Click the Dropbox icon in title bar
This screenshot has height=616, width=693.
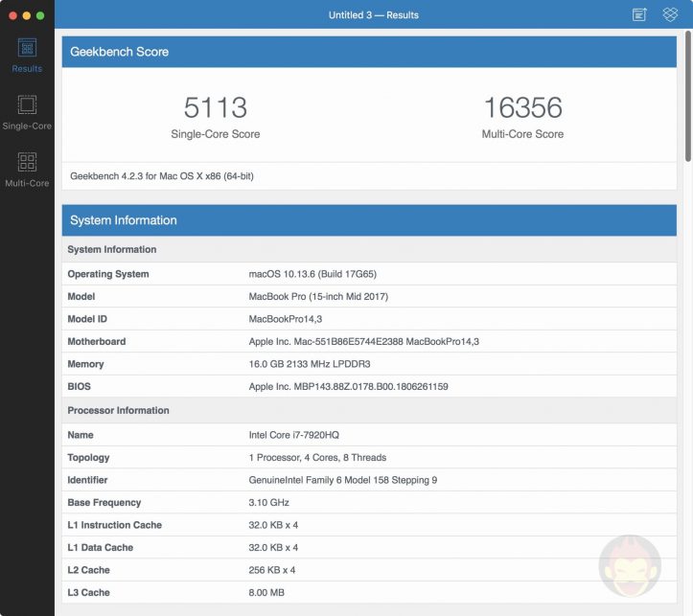(x=670, y=14)
